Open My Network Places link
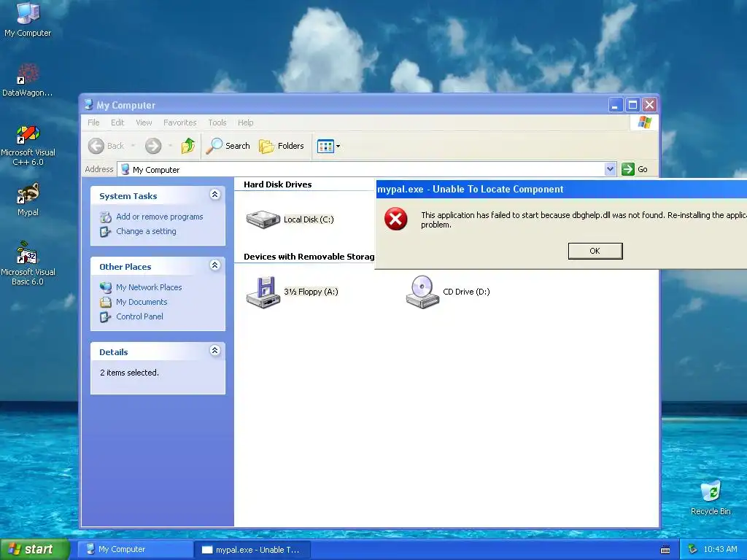The image size is (747, 560). pos(149,287)
